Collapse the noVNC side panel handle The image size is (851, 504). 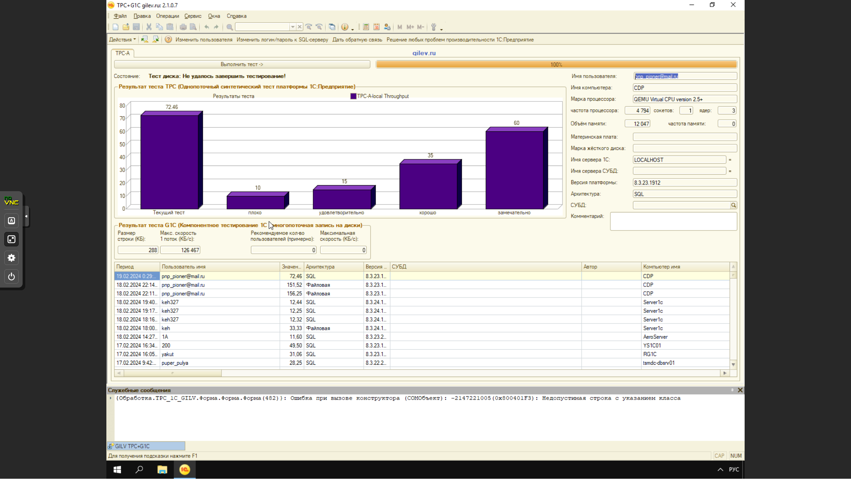[x=26, y=216]
